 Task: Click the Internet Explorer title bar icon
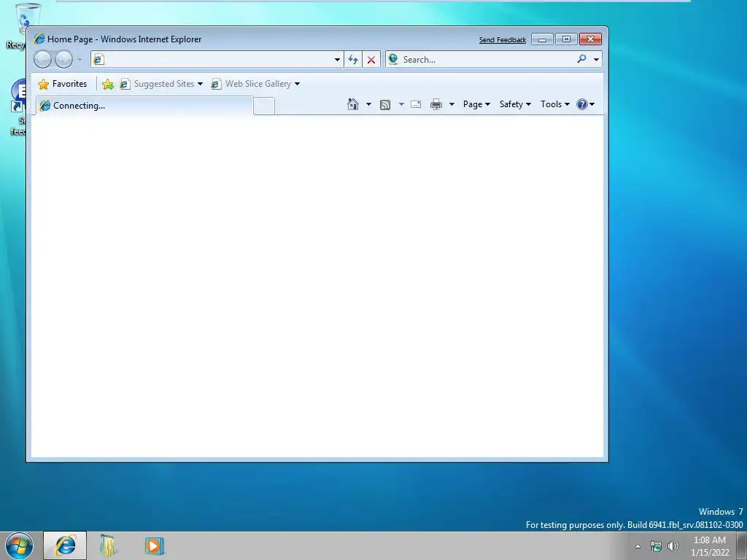[39, 39]
